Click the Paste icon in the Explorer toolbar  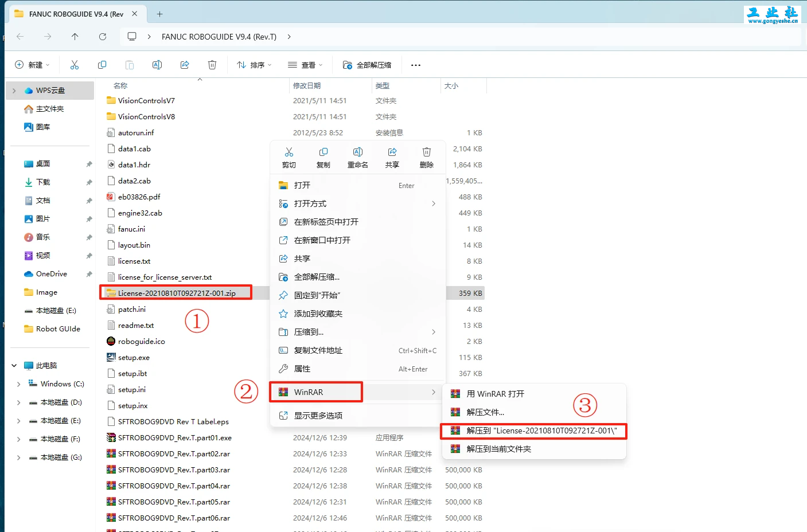pyautogui.click(x=130, y=65)
